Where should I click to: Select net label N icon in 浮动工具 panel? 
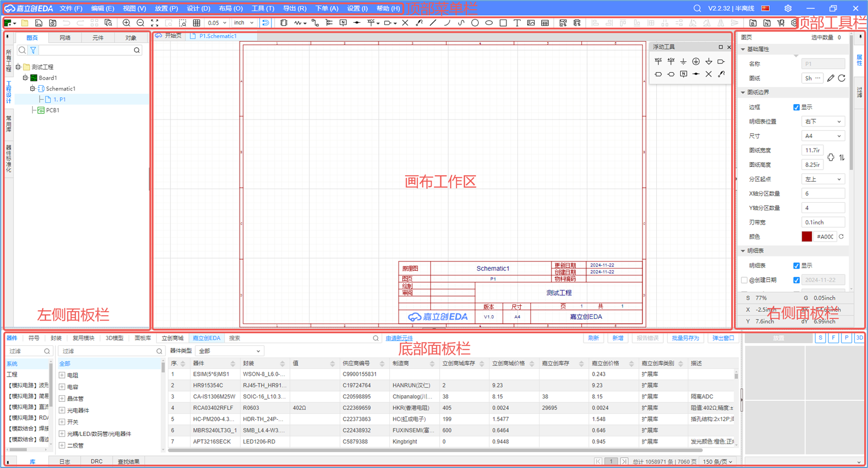tap(683, 74)
